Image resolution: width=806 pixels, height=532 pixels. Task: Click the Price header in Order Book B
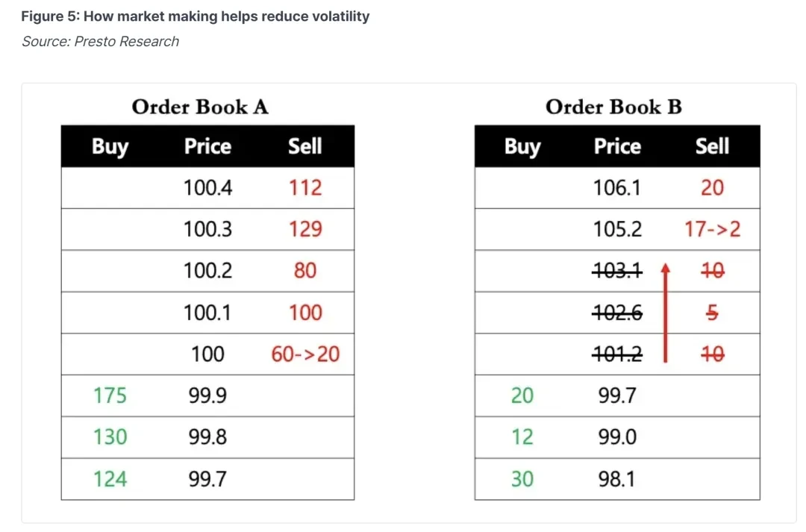click(617, 146)
